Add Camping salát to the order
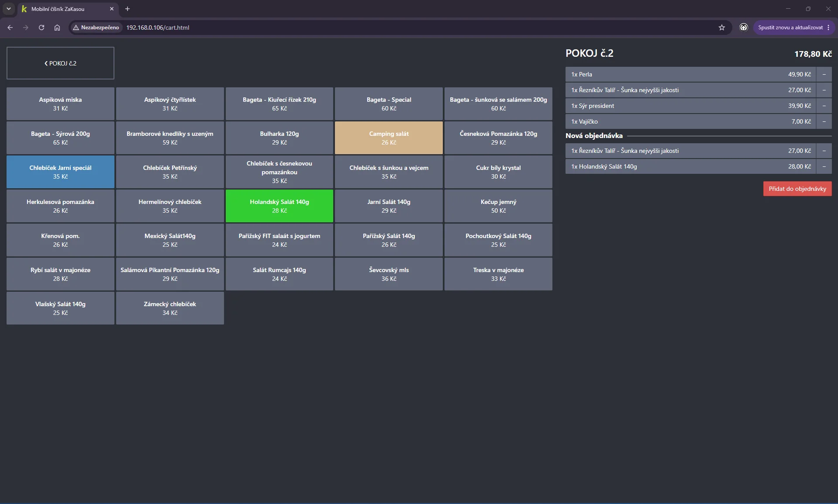Viewport: 838px width, 504px height. 389,138
